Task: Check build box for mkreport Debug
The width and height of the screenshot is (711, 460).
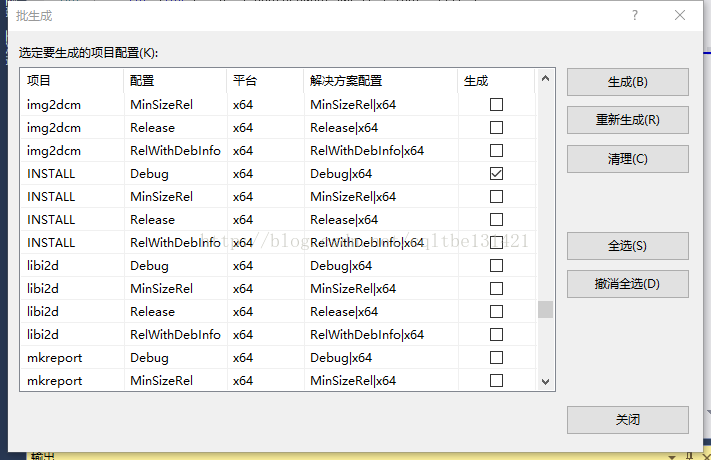Action: [x=497, y=357]
